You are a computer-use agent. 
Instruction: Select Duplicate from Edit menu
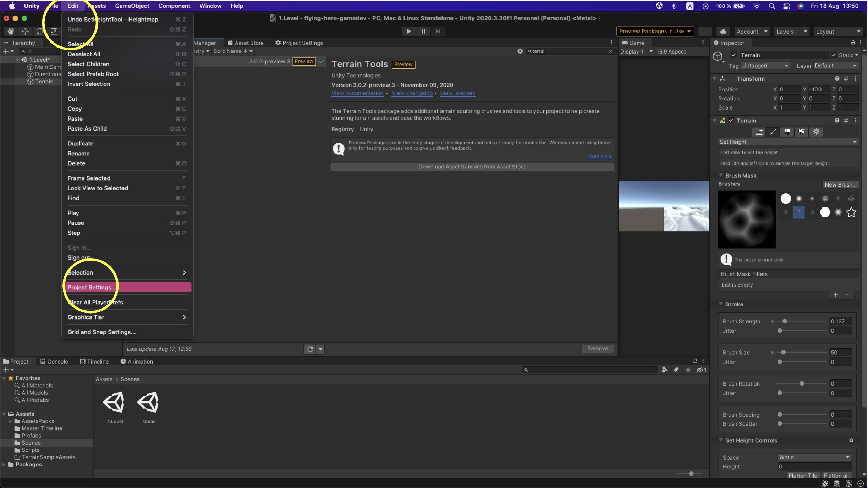click(x=128, y=143)
